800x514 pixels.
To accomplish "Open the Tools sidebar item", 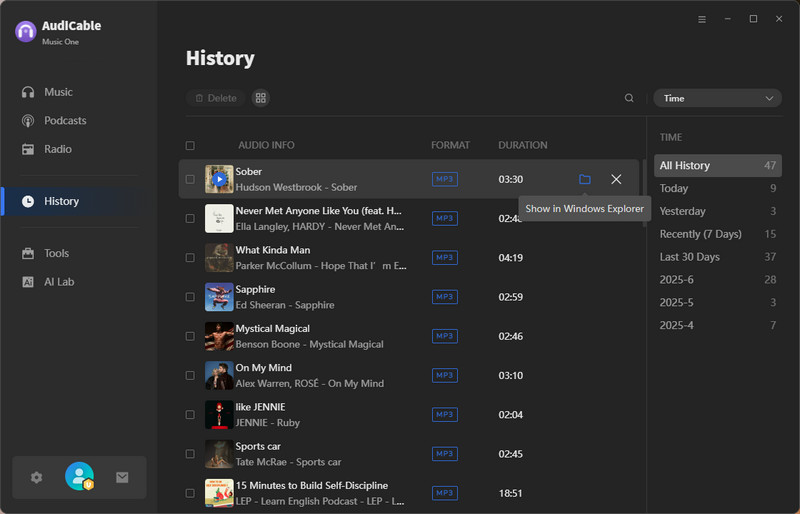I will pyautogui.click(x=56, y=253).
